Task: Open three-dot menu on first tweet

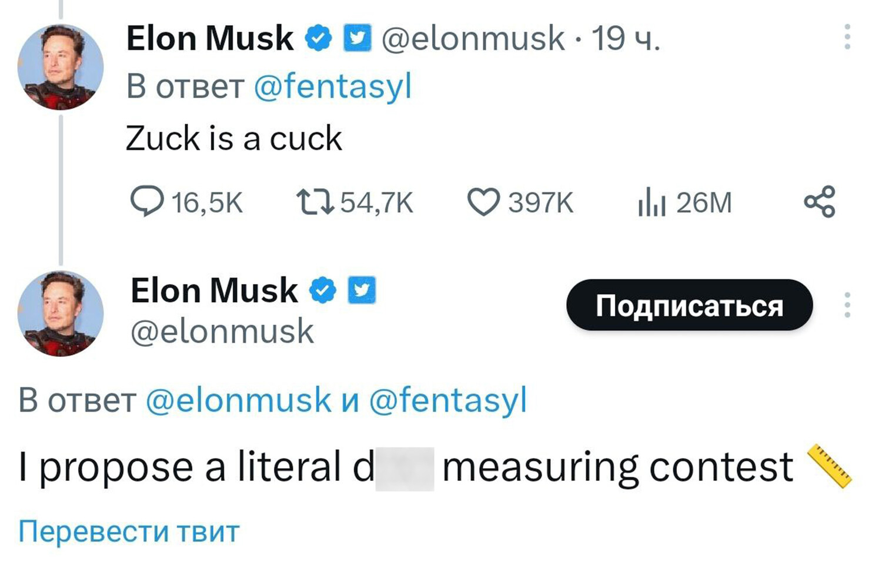Action: 847,37
